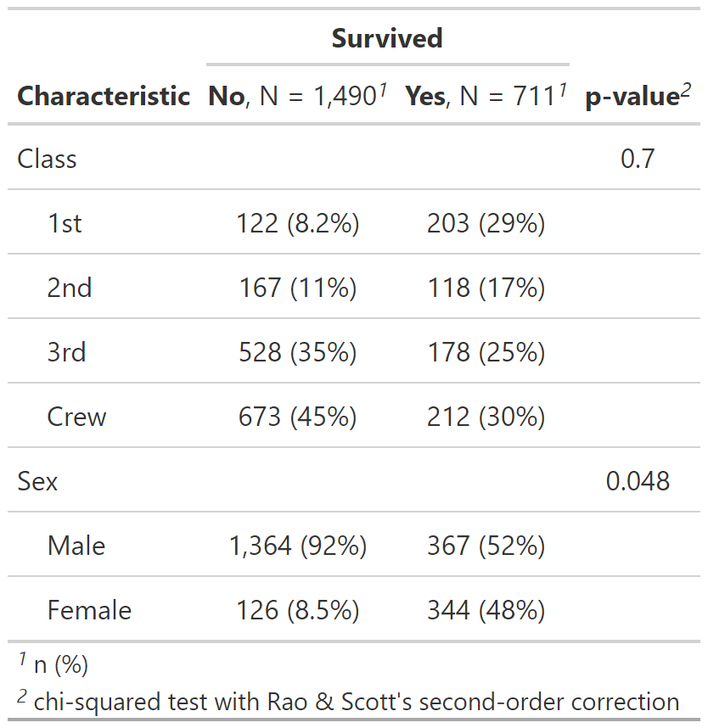Click the Survived spanning column header
The width and height of the screenshot is (708, 728).
coord(387,38)
